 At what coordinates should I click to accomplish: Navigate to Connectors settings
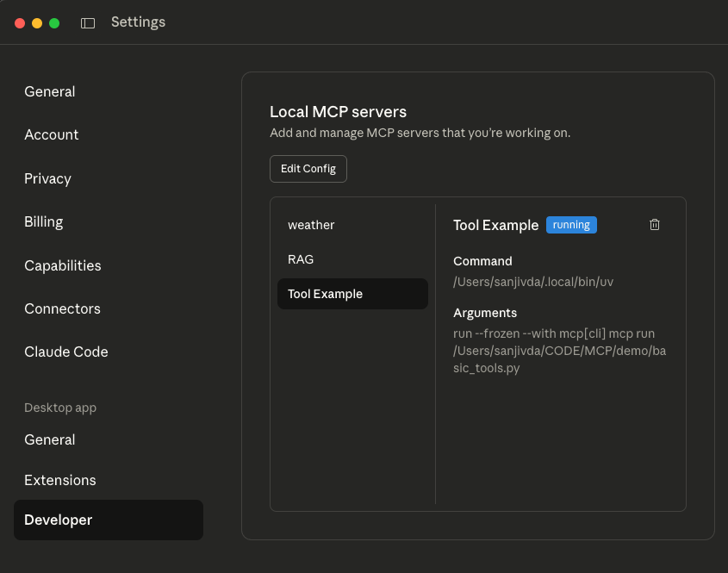coord(63,308)
